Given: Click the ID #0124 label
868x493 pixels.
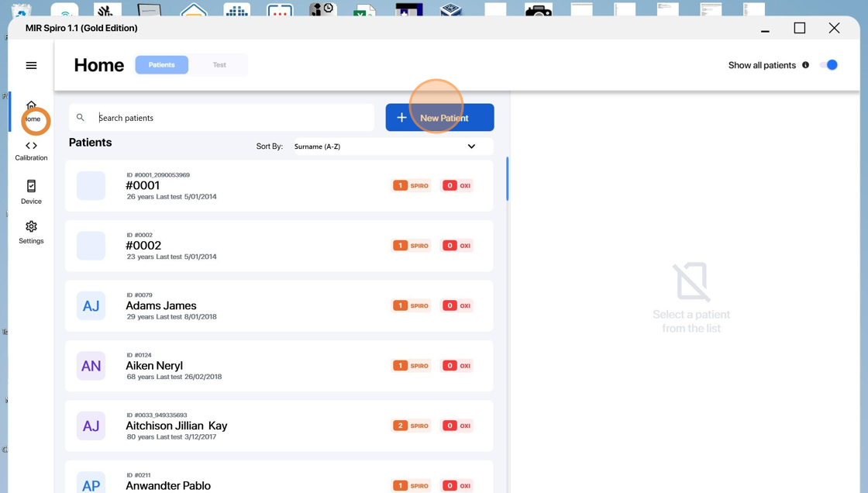Looking at the screenshot, I should pyautogui.click(x=139, y=355).
